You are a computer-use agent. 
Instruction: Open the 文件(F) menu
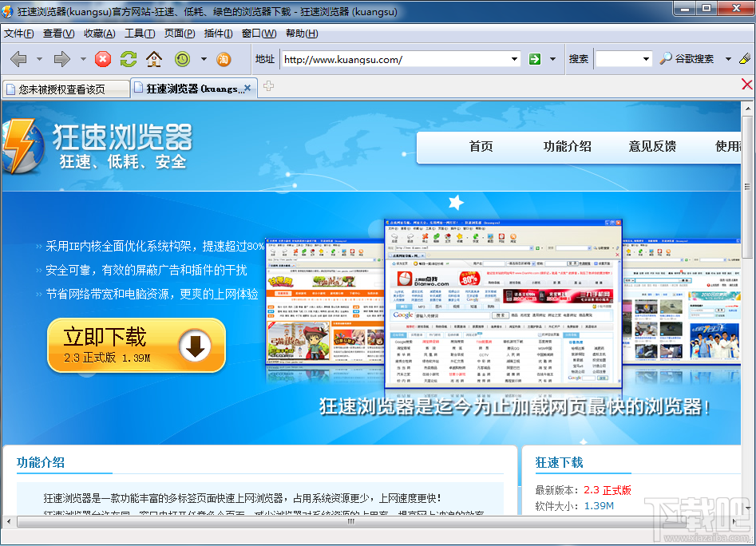click(19, 34)
